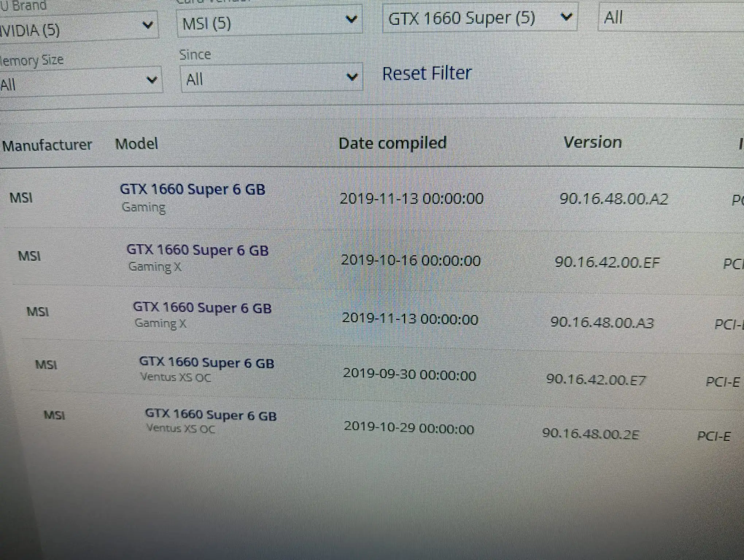Sort by the Version column header
744x560 pixels.
(592, 142)
